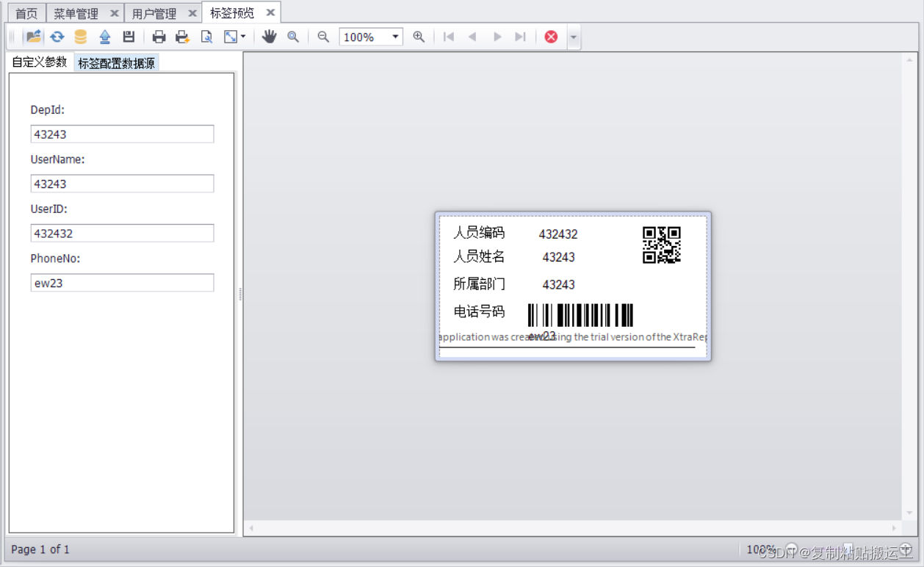Image resolution: width=924 pixels, height=567 pixels.
Task: Select the Magnifier tool
Action: tap(294, 36)
